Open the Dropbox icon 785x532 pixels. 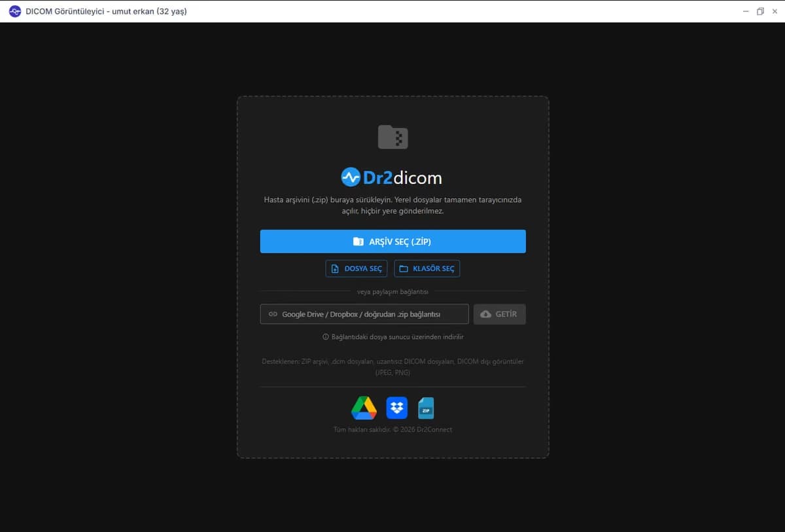click(397, 408)
